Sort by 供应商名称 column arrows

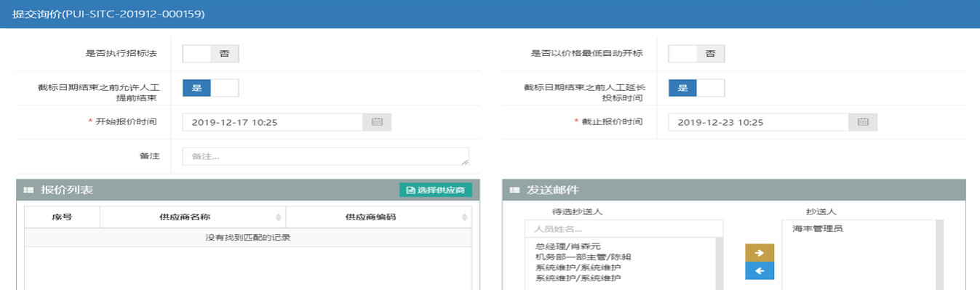click(279, 217)
